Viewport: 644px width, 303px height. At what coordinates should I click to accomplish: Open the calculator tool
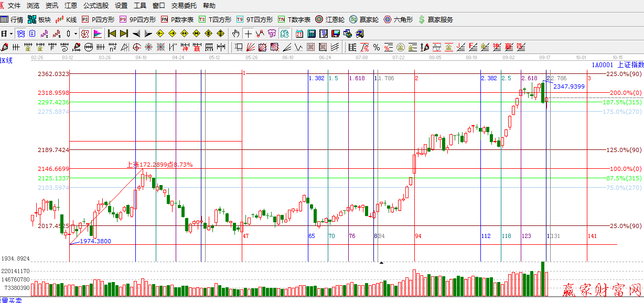312,34
